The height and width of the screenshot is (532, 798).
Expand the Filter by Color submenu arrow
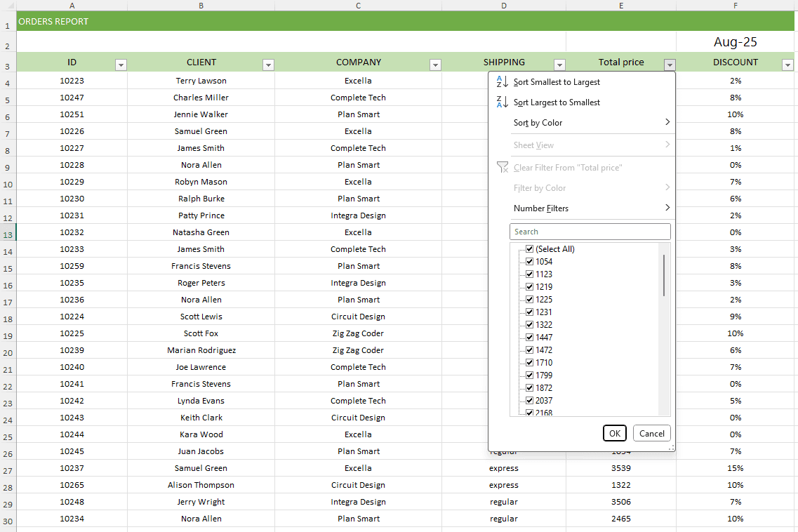coord(667,187)
